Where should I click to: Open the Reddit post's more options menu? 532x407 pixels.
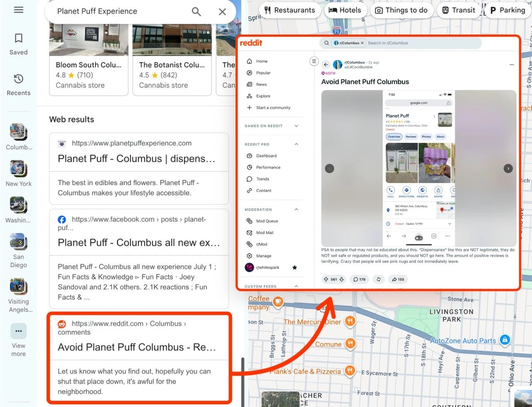pos(512,64)
